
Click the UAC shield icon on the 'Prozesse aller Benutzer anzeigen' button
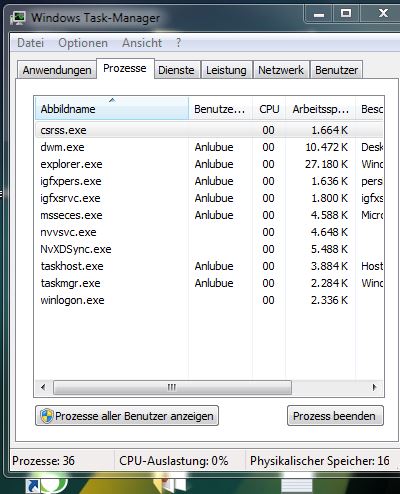pos(47,416)
